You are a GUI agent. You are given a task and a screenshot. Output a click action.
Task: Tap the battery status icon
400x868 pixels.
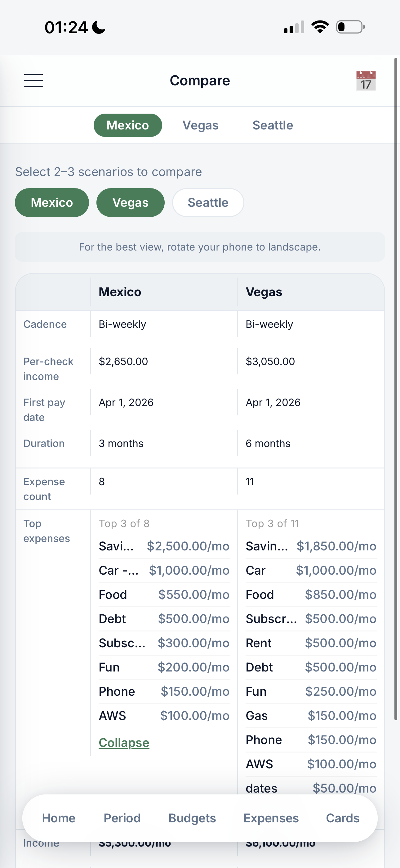pyautogui.click(x=350, y=27)
